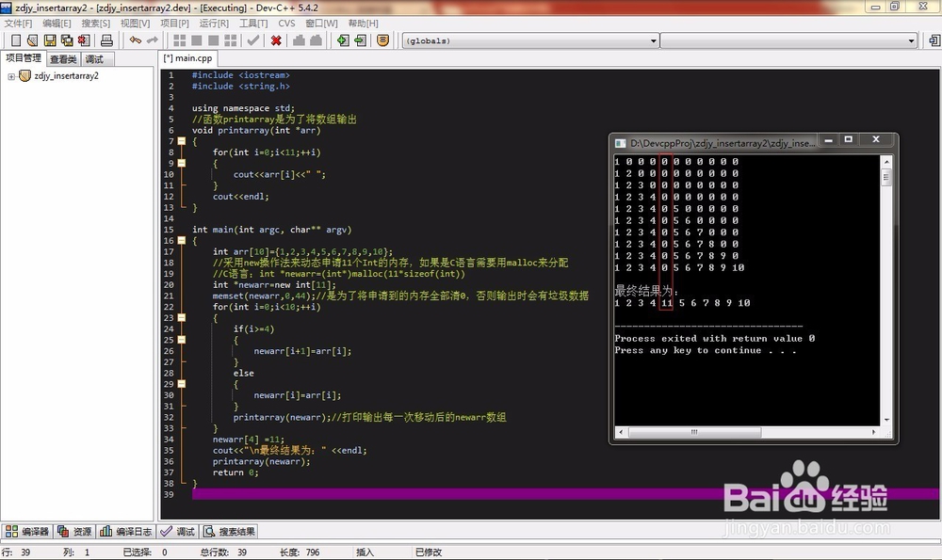Switch to the 项目管理 sidebar tab
942x560 pixels.
click(x=24, y=58)
